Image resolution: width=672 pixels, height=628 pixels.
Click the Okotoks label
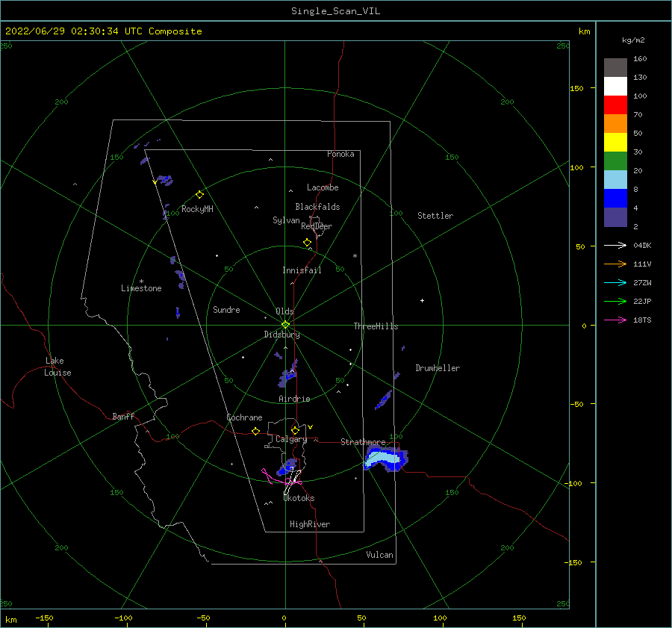click(299, 498)
